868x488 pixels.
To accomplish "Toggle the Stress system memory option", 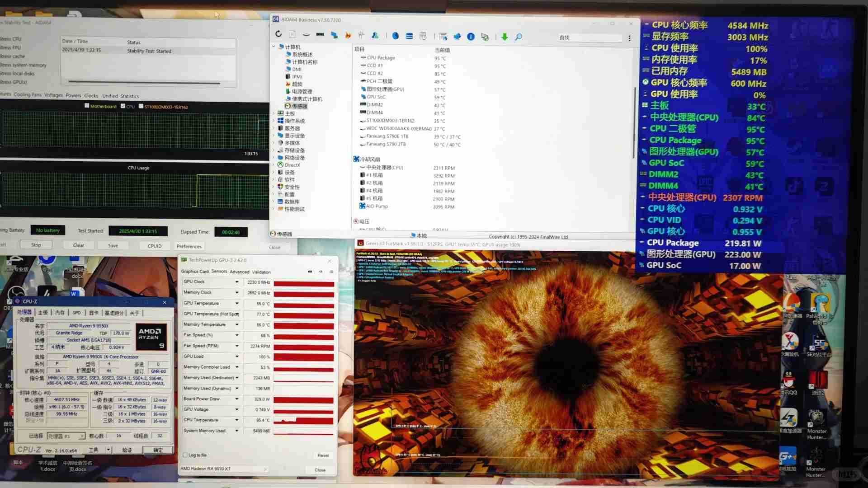I will point(23,65).
